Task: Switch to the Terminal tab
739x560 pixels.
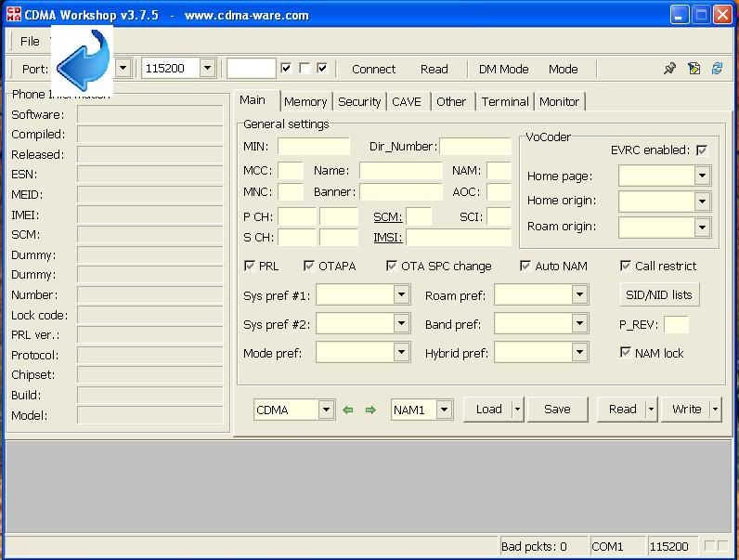Action: point(505,102)
